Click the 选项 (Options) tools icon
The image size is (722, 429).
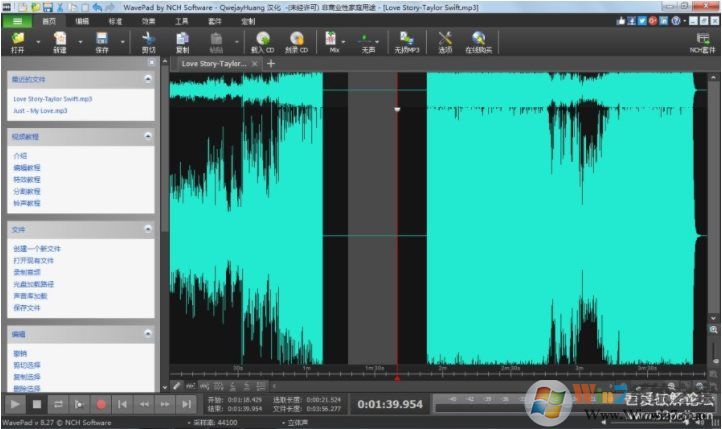point(445,39)
